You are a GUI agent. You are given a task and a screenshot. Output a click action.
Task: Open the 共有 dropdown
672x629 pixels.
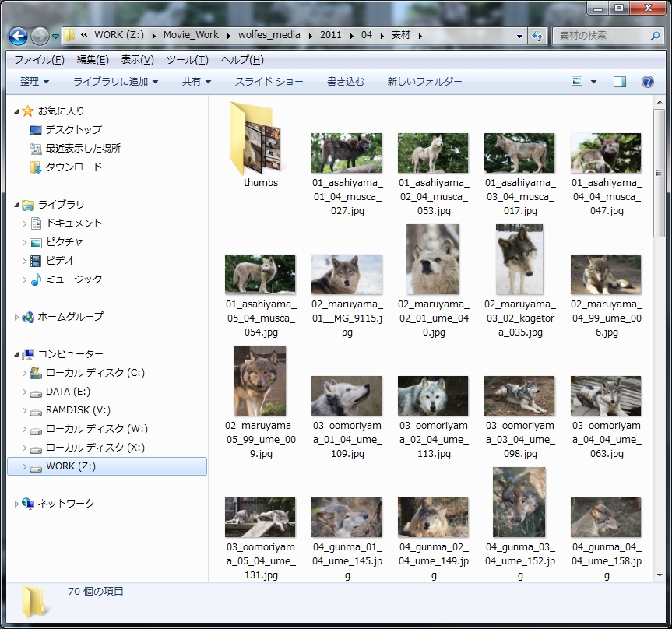point(196,82)
